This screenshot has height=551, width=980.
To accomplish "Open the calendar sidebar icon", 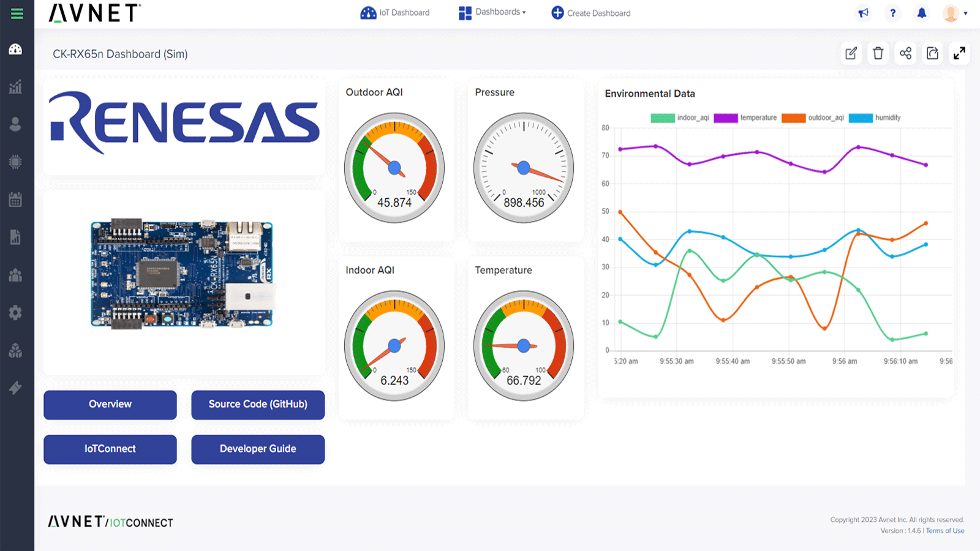I will click(15, 199).
